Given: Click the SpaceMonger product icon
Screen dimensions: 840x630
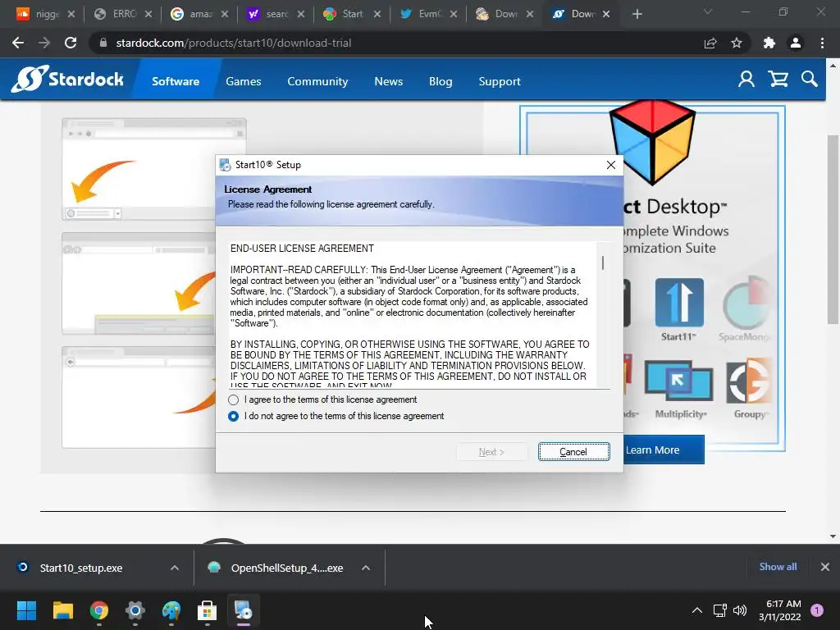Looking at the screenshot, I should click(x=746, y=304).
